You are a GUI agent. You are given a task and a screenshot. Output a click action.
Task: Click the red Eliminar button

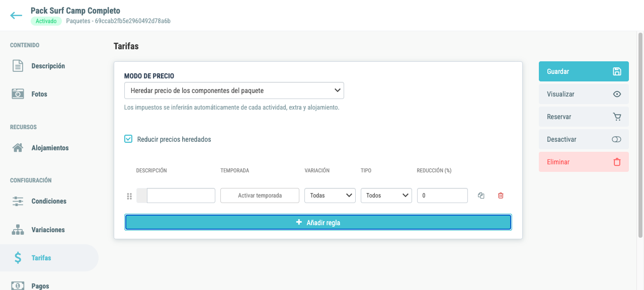pyautogui.click(x=584, y=162)
